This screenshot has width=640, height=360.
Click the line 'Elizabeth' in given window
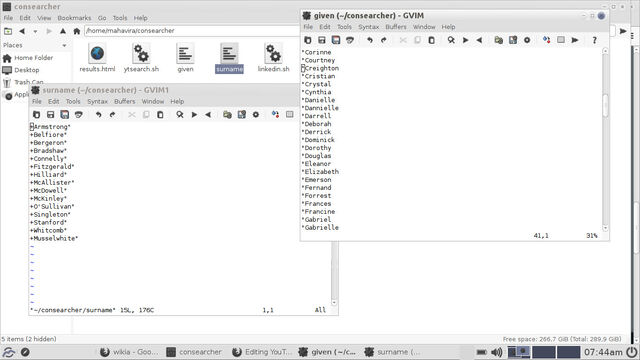click(321, 172)
